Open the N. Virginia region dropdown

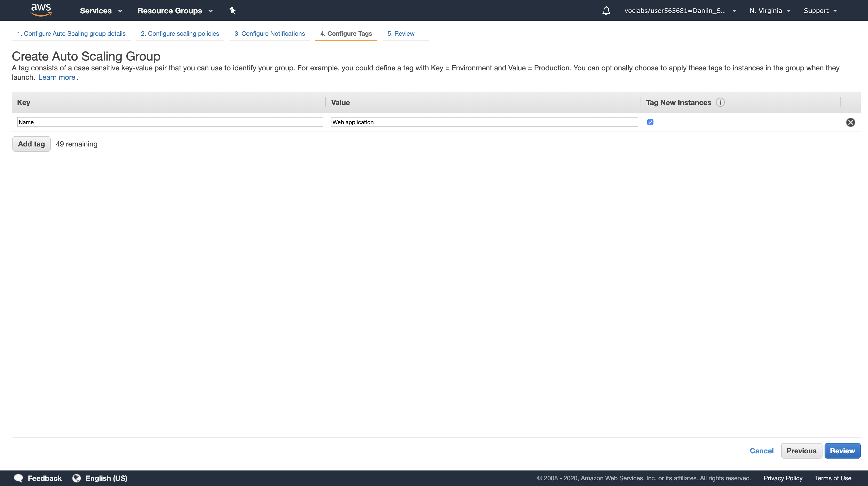coord(770,11)
